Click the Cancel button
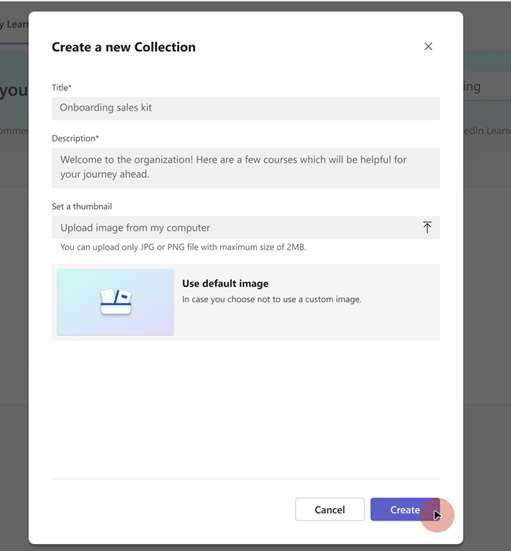Screen dimensions: 511x551 [330, 509]
